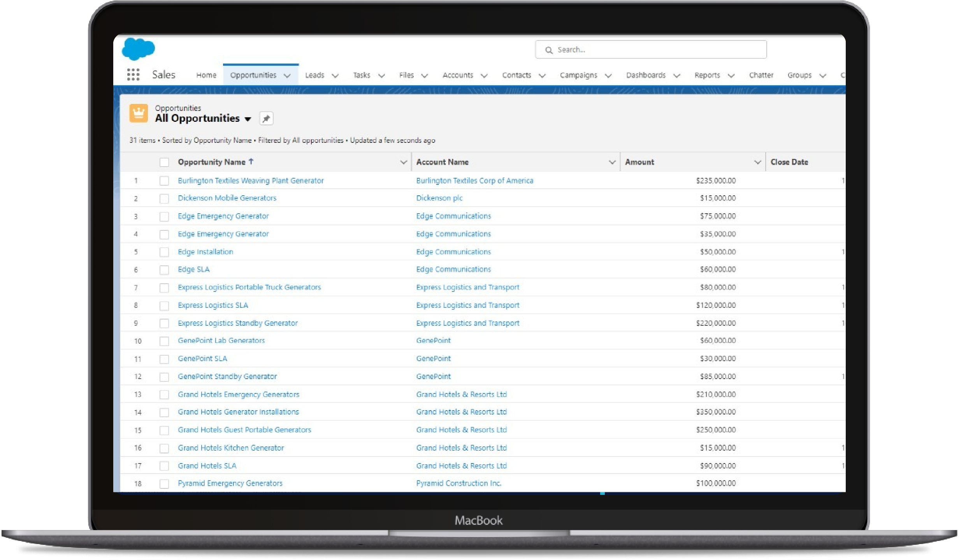Viewport: 959px width, 560px height.
Task: Open Amount column actions chevron
Action: [757, 162]
